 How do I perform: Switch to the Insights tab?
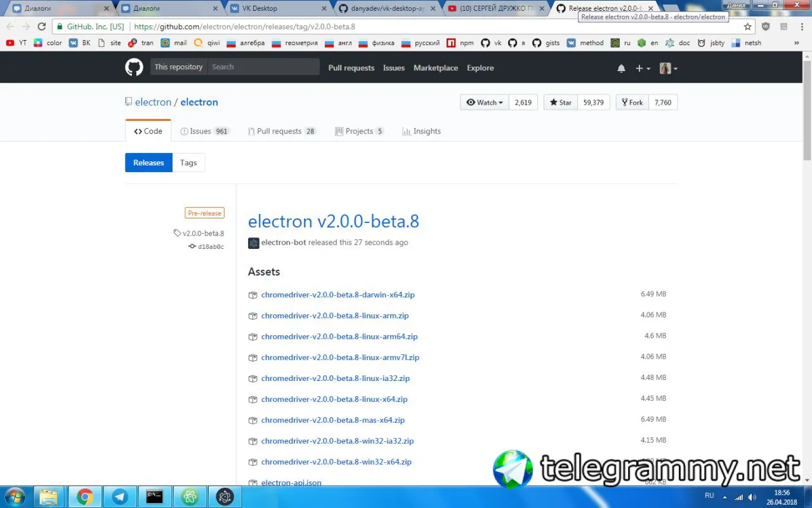(421, 131)
